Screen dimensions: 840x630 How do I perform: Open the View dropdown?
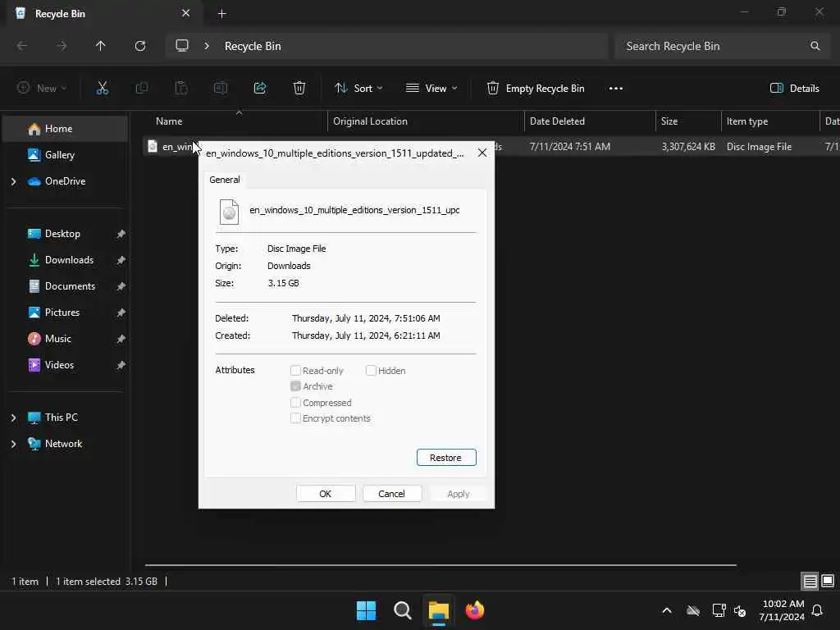pyautogui.click(x=431, y=89)
